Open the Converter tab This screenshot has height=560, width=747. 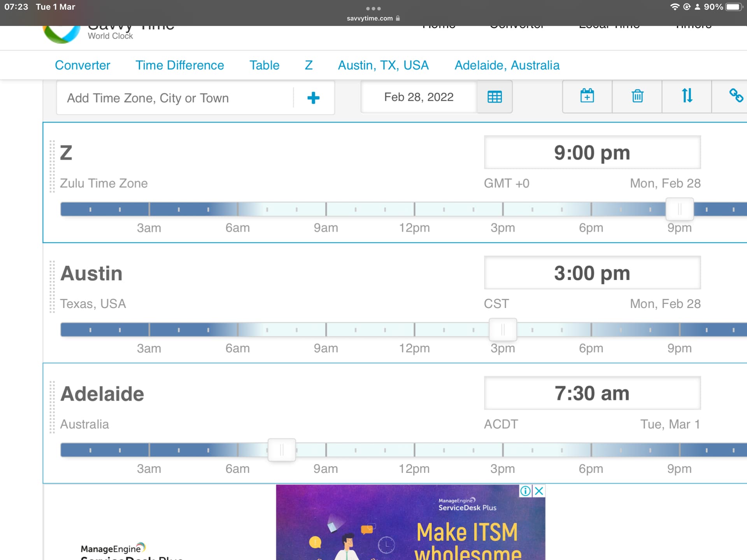(82, 65)
